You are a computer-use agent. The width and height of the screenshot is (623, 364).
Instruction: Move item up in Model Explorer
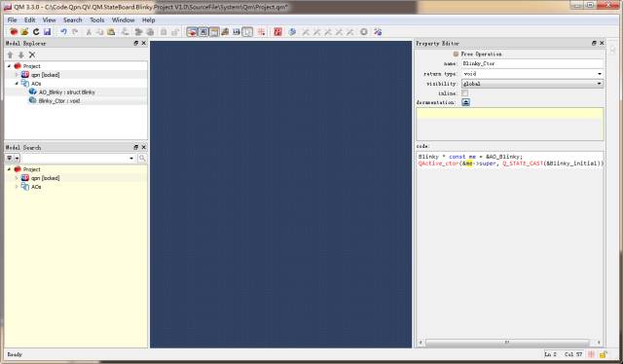pyautogui.click(x=11, y=55)
